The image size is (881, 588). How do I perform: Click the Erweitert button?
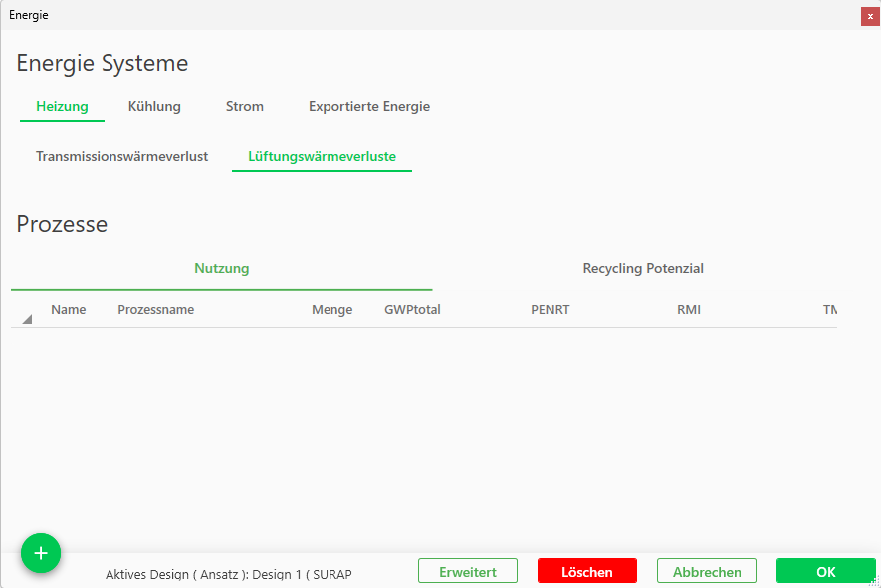click(468, 572)
